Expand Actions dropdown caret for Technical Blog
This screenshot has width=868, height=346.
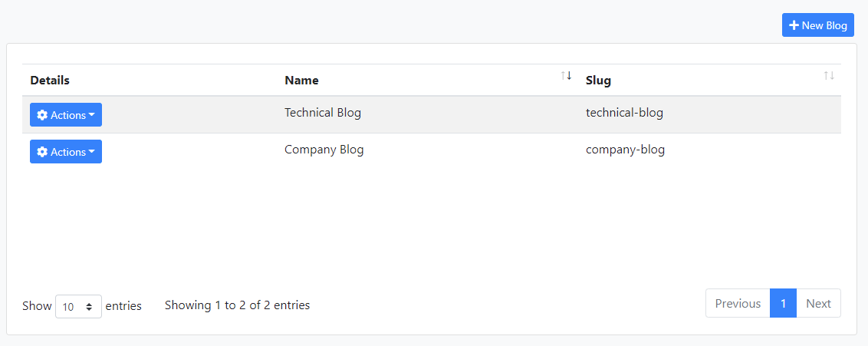coord(92,115)
